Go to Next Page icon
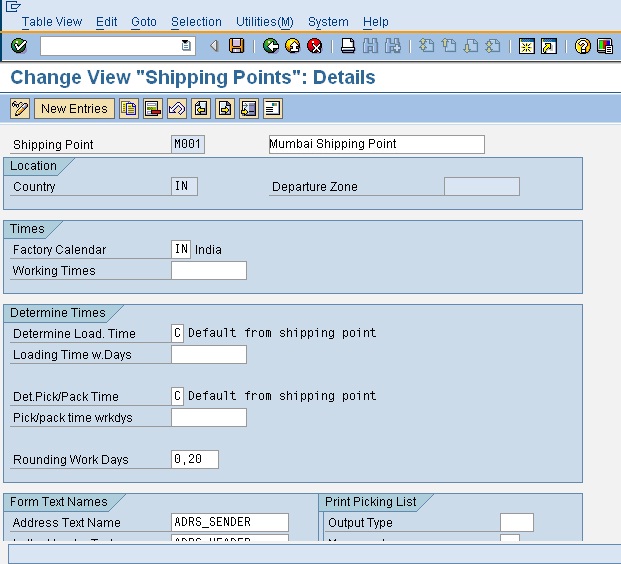 [471, 46]
